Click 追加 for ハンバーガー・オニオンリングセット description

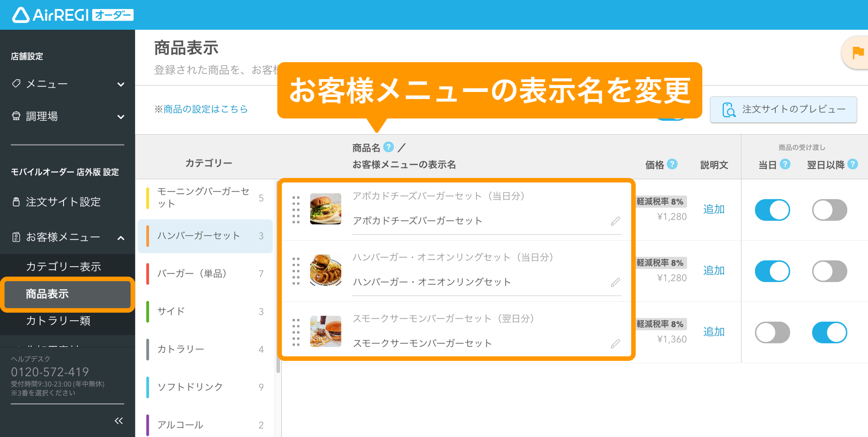coord(714,270)
